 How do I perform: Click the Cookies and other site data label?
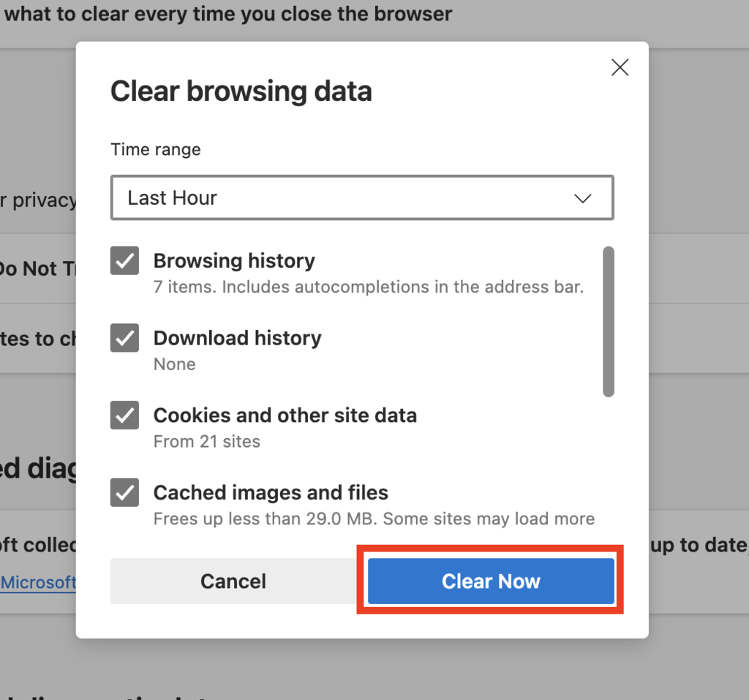(285, 415)
